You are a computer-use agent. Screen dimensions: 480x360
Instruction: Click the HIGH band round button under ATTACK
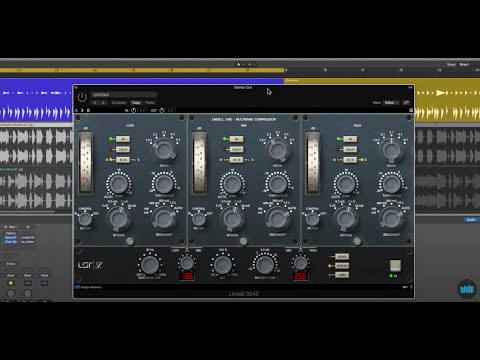click(x=357, y=241)
